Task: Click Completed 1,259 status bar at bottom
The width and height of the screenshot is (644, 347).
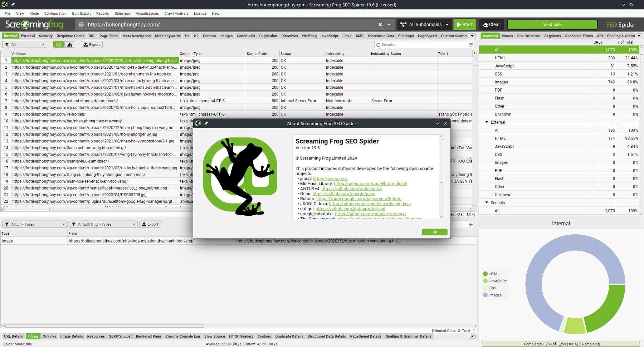Action: [561, 344]
